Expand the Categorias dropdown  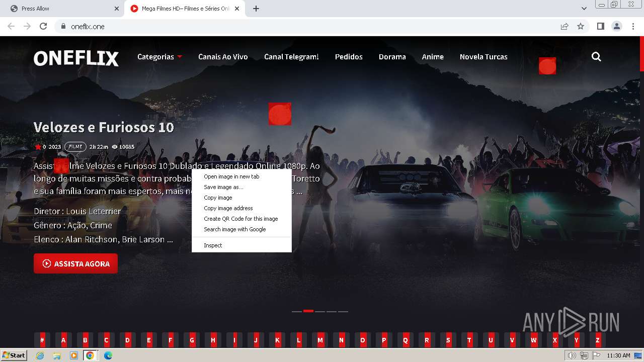(159, 57)
